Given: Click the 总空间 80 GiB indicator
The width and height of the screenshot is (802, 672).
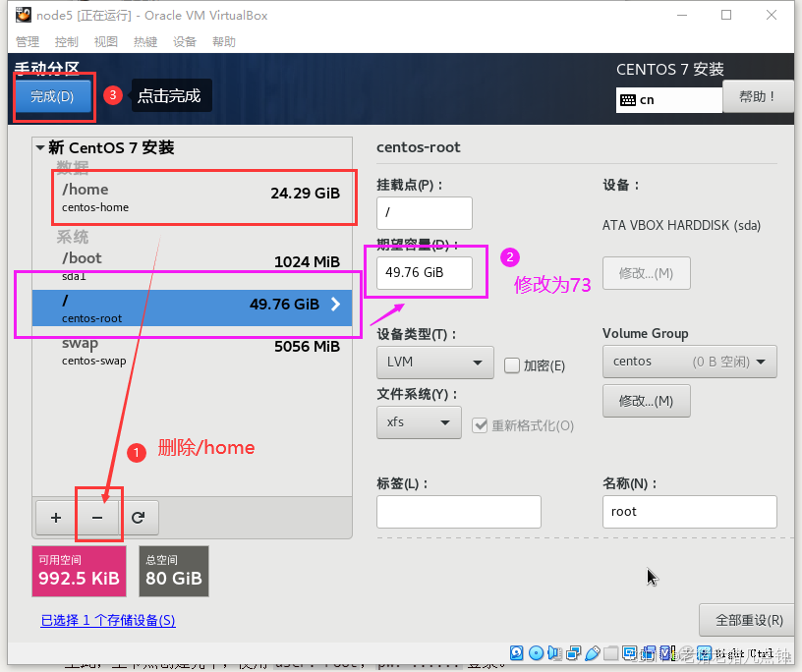Looking at the screenshot, I should point(174,571).
